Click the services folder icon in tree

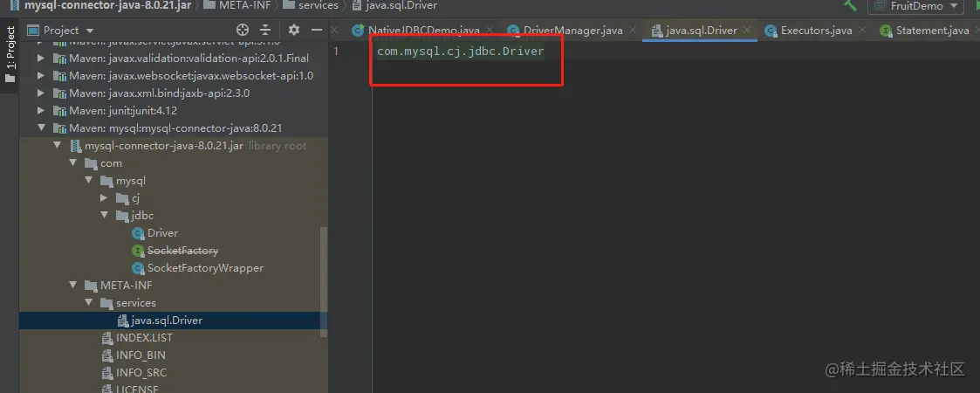pyautogui.click(x=106, y=303)
